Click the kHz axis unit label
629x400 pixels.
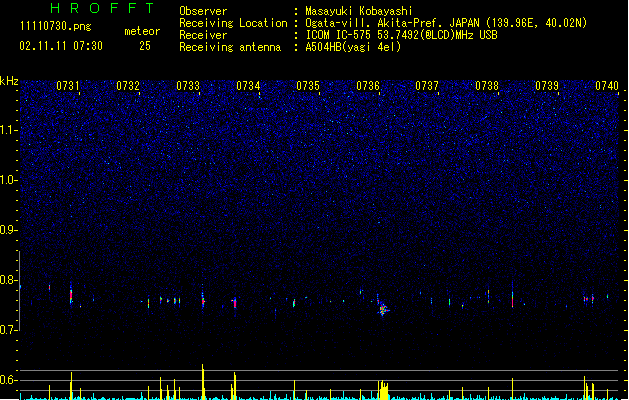tap(9, 81)
